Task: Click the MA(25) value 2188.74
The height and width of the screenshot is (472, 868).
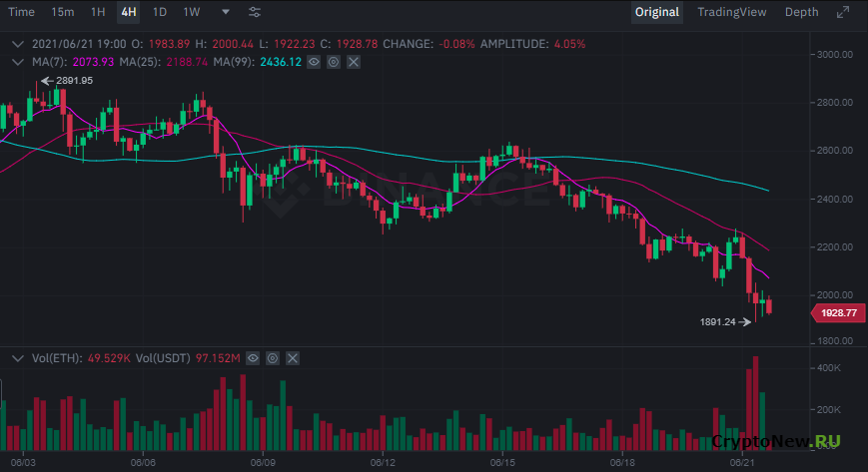Action: point(187,62)
